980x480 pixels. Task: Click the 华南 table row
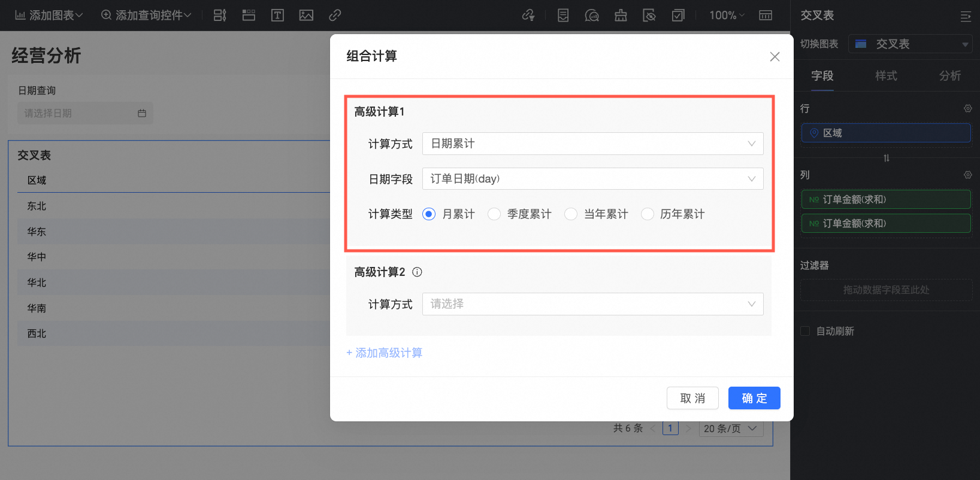[x=174, y=308]
